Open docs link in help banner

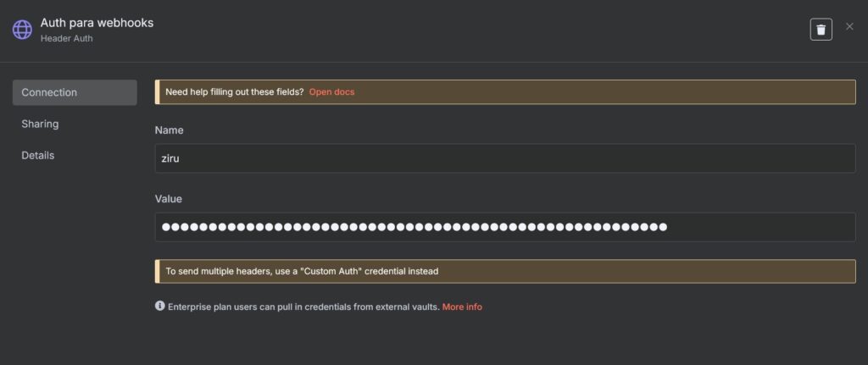[331, 91]
